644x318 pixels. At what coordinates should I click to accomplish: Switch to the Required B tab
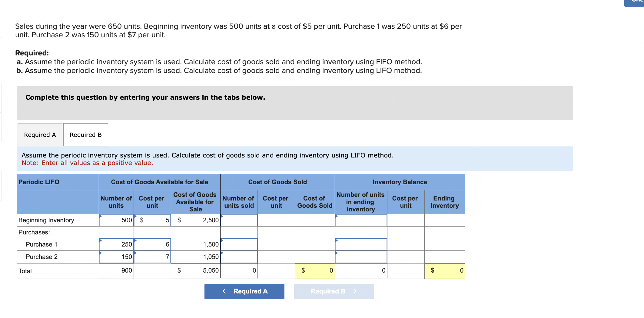click(x=85, y=134)
